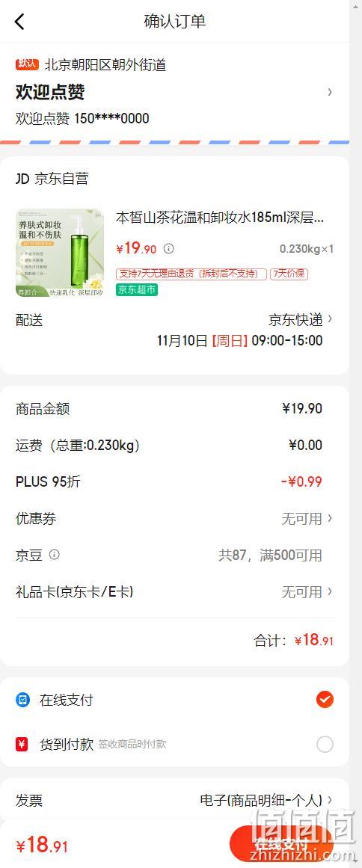The image size is (362, 868).
Task: Tap the red 货到付款 yen icon
Action: pyautogui.click(x=22, y=745)
